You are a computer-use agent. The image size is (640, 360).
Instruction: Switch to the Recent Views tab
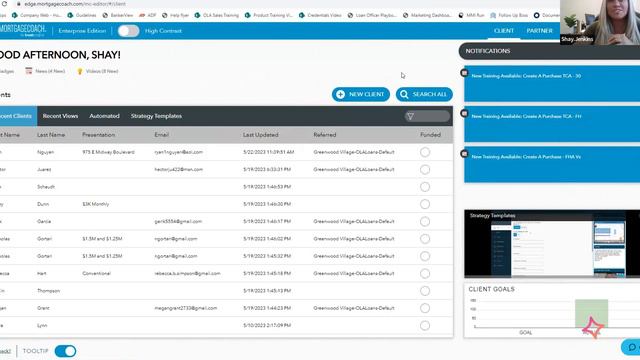coord(60,116)
